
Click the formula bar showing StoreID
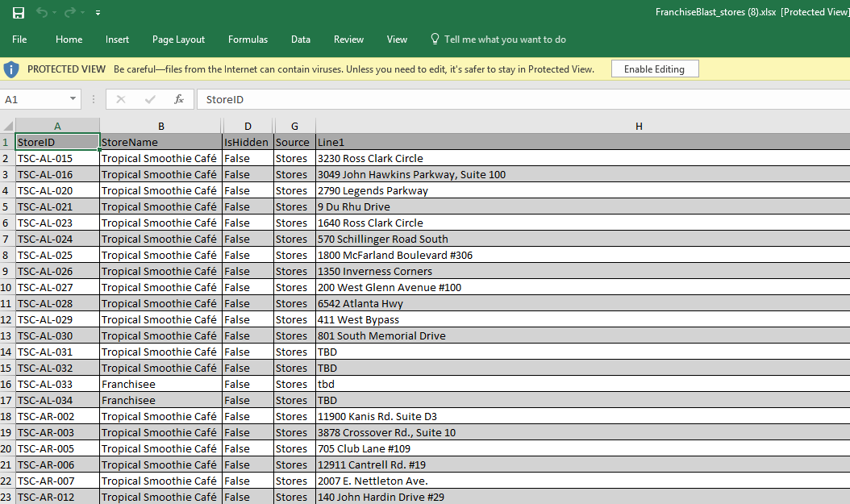click(x=523, y=99)
